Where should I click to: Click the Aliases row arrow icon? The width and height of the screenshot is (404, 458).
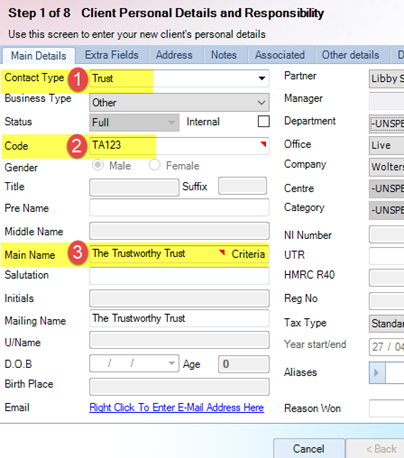point(377,372)
